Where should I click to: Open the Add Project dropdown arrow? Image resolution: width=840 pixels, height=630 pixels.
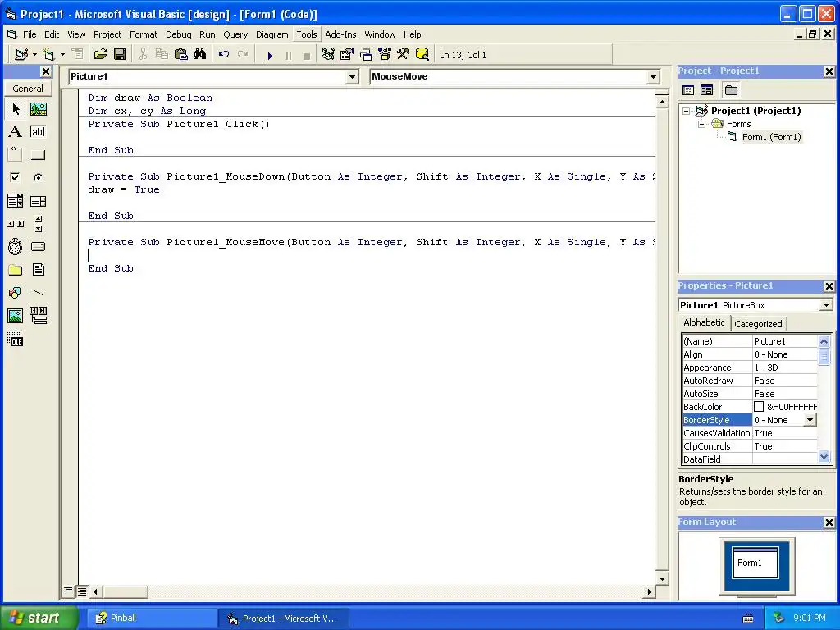(x=34, y=55)
